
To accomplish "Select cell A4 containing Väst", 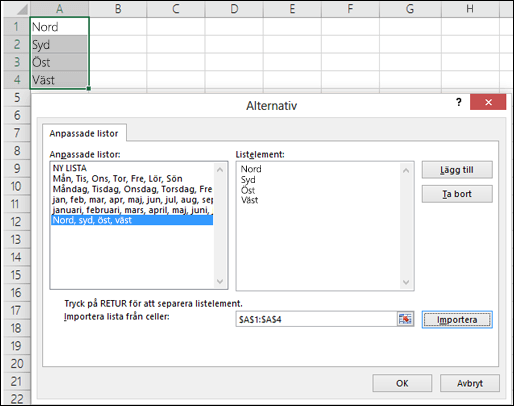I will pos(59,80).
